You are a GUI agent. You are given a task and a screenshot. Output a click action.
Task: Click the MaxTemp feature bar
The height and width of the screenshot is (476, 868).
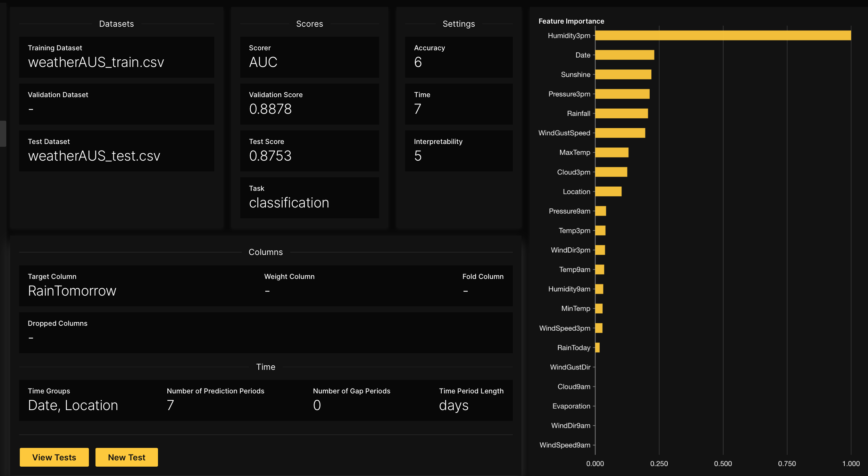tap(611, 152)
